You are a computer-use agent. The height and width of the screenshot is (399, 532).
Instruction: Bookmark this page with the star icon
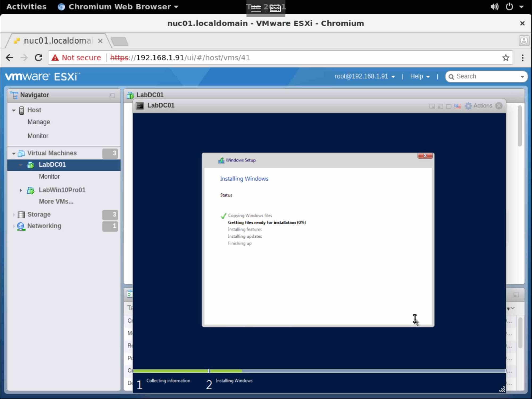click(506, 58)
